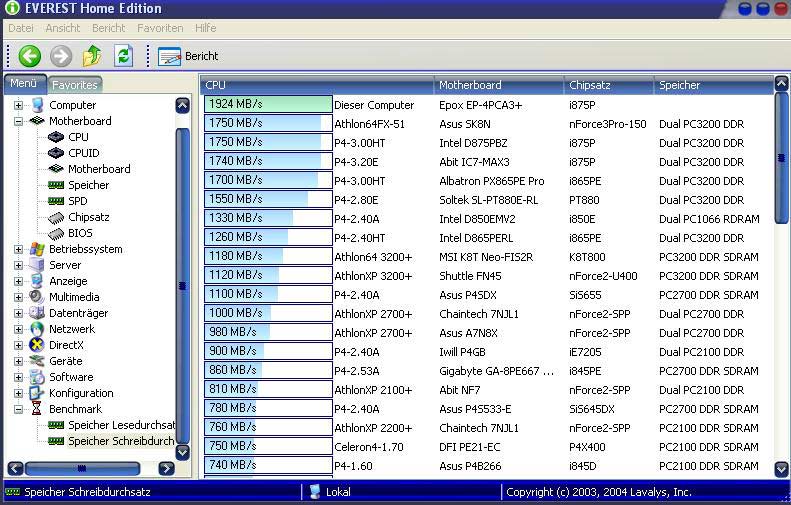
Task: Open Speicher Lesedurchsatz benchmark item
Action: [121, 425]
